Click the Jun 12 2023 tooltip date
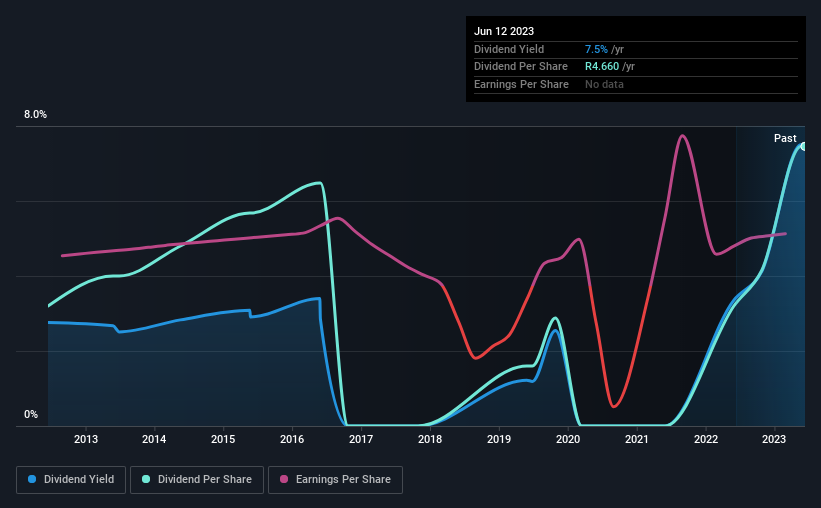Screen dimensions: 821x508 coord(504,31)
